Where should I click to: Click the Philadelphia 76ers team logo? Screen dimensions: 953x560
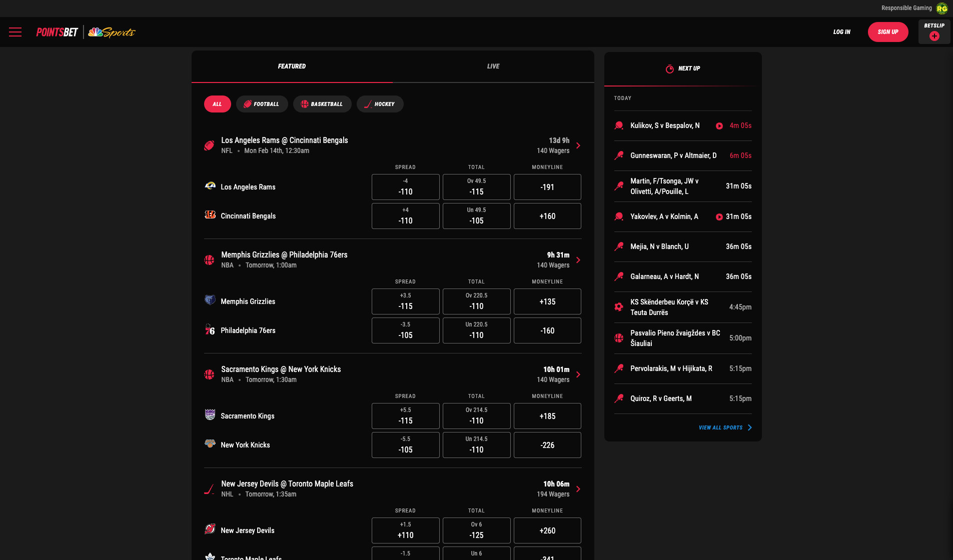[210, 329]
